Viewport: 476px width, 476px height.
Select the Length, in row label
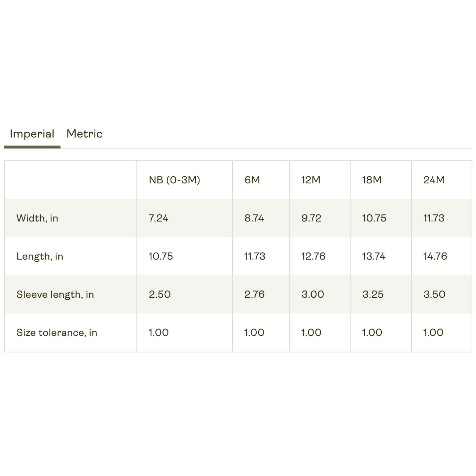[40, 257]
